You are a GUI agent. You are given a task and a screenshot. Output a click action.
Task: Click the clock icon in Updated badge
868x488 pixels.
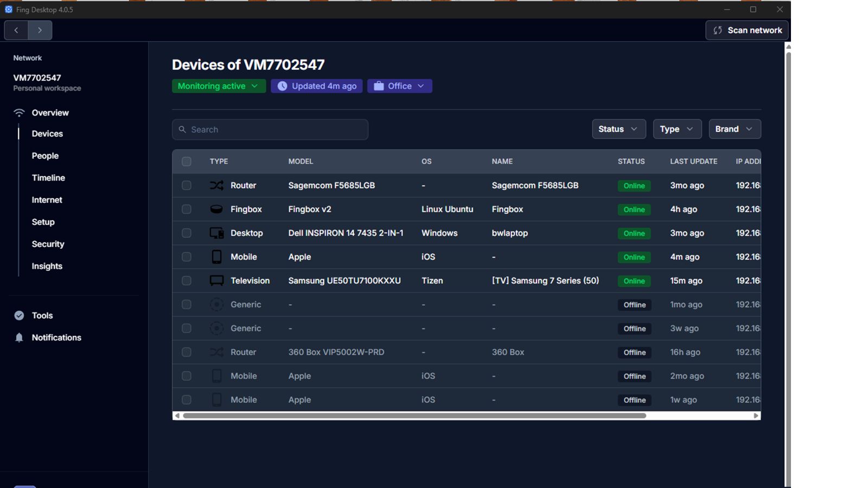click(282, 86)
